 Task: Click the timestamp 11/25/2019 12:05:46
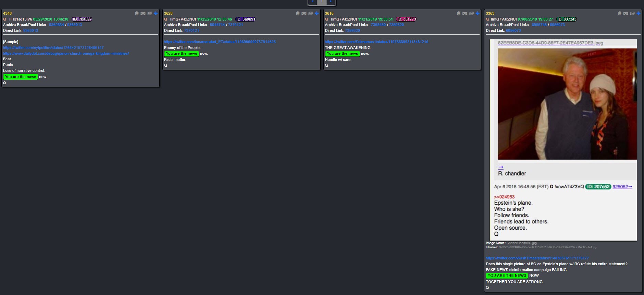[214, 19]
